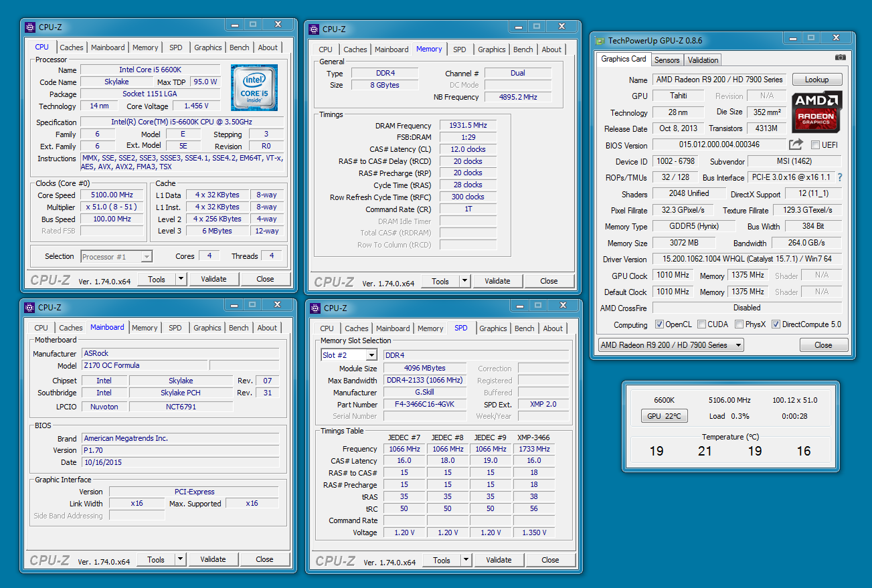Open About tab in SPD tab window
The width and height of the screenshot is (872, 588).
coord(553,328)
